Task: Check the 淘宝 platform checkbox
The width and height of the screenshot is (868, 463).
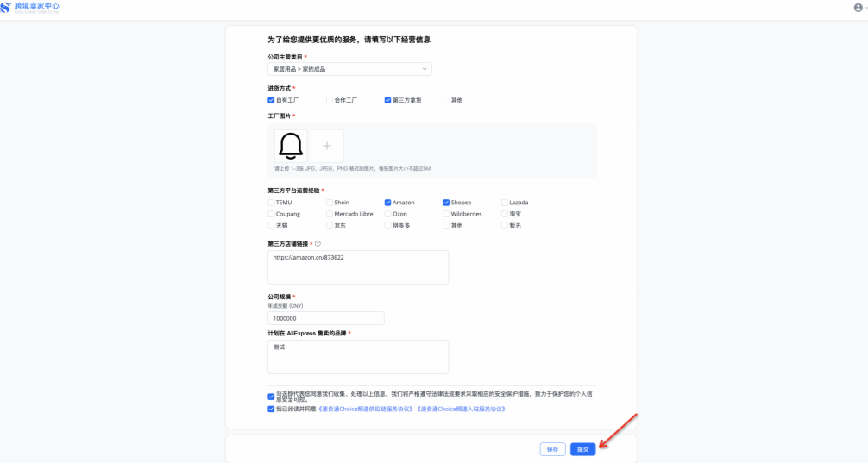Action: (504, 214)
